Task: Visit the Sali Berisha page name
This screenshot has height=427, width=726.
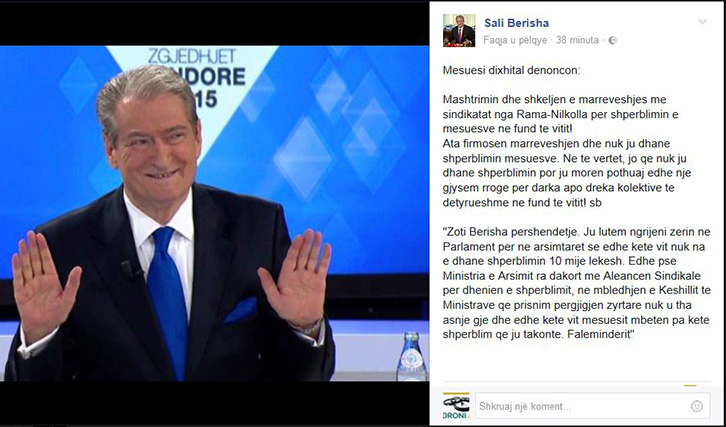Action: pos(516,23)
